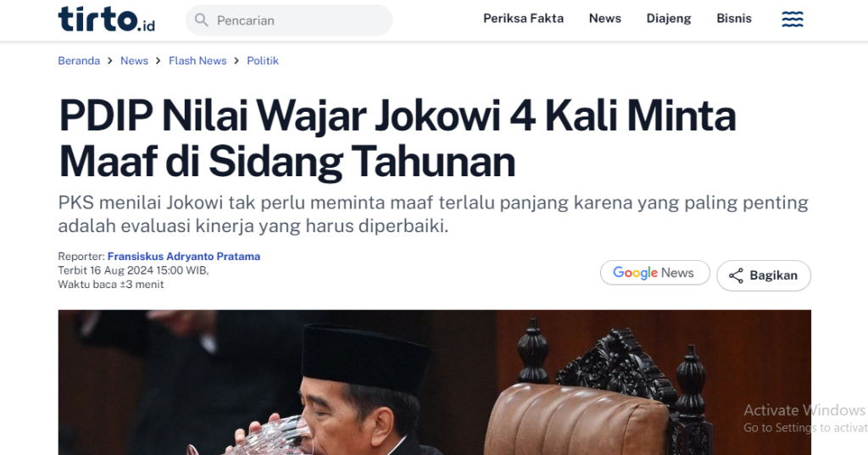Open reporter Fransiskus Adryanto Pratama profile
Screen dimensions: 868x455
[184, 256]
